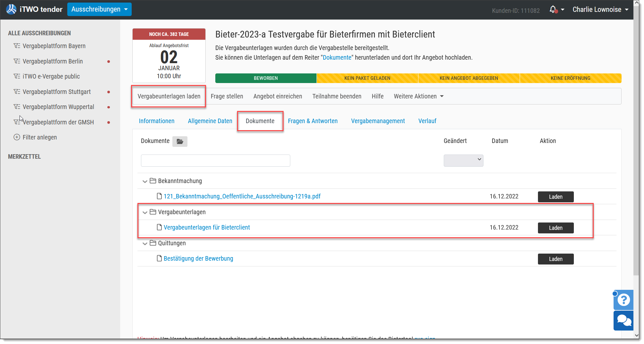Collapse the Quittungen folder chevron

click(x=145, y=244)
